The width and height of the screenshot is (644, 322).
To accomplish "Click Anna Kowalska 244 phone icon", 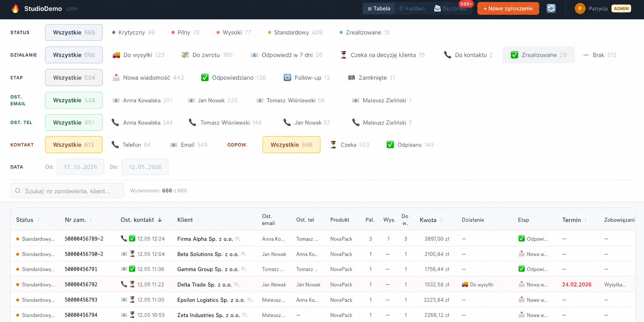I will click(115, 123).
